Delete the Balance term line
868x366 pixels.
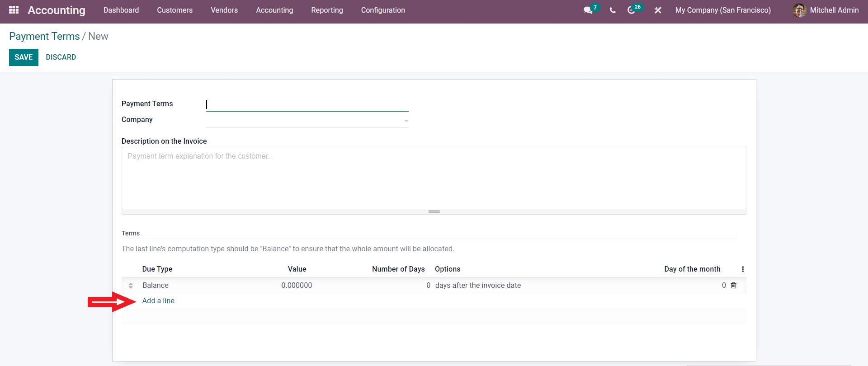point(734,285)
